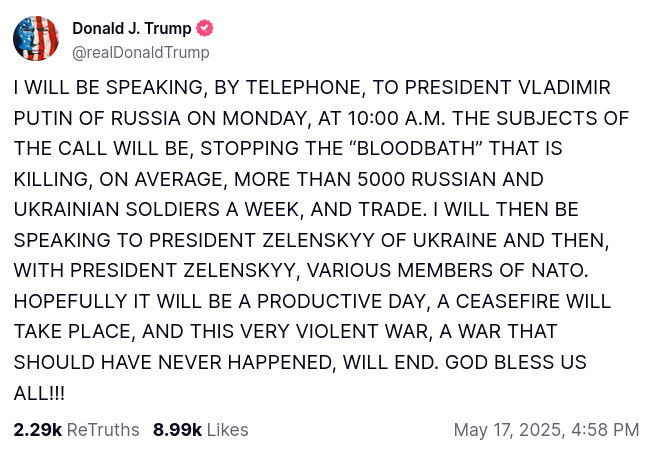Click the red verified badge icon

pos(205,29)
